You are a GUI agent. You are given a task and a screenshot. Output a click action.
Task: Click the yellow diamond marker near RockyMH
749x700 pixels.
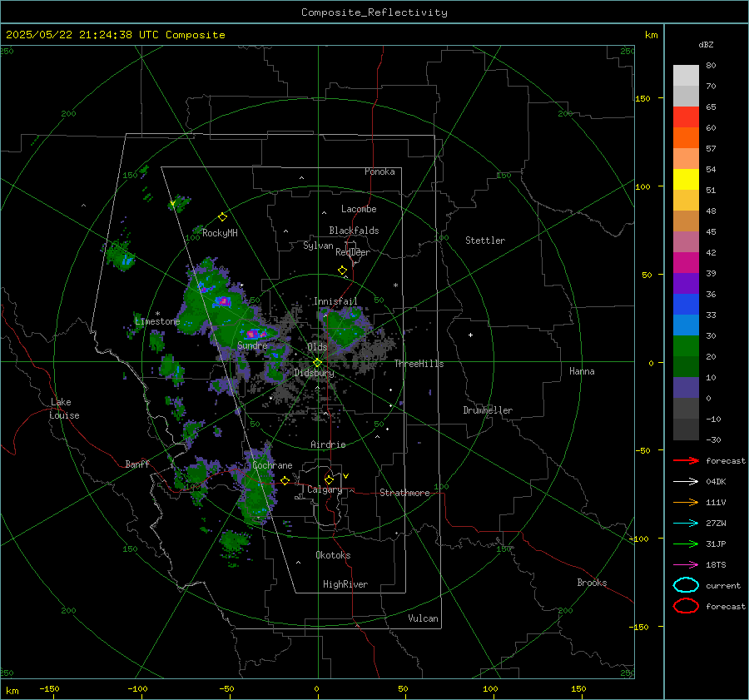click(222, 217)
